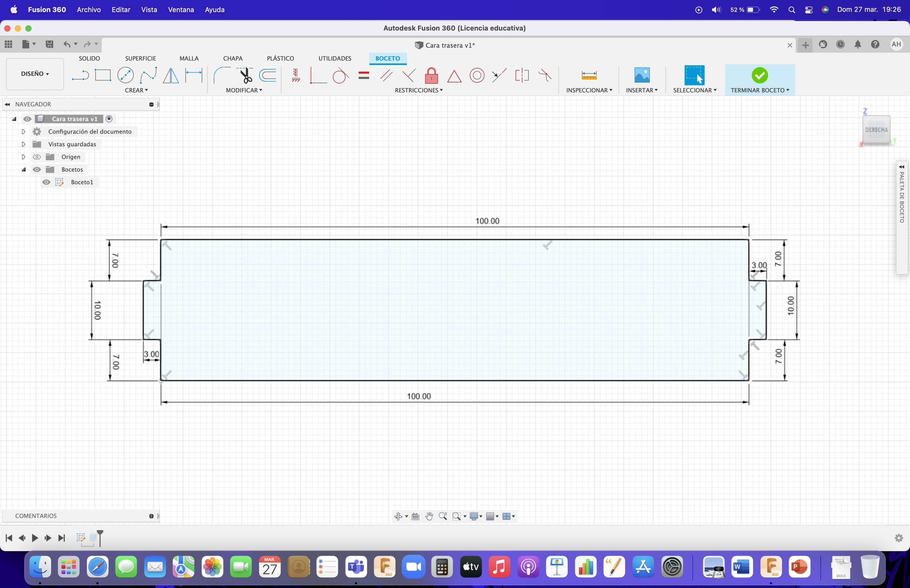Click the Look At icon

(x=416, y=516)
